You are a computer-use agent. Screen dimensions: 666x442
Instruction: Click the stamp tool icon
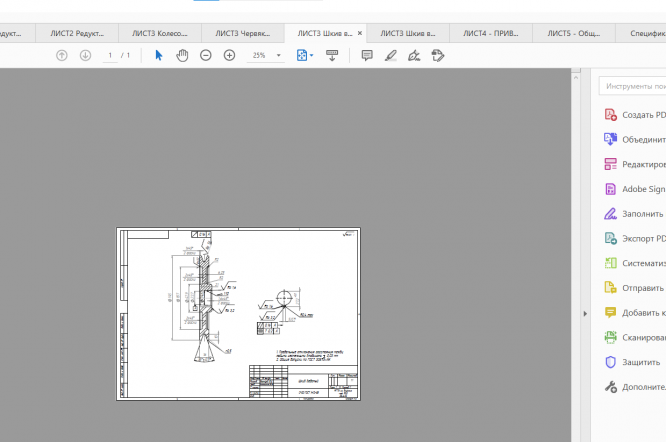[437, 55]
